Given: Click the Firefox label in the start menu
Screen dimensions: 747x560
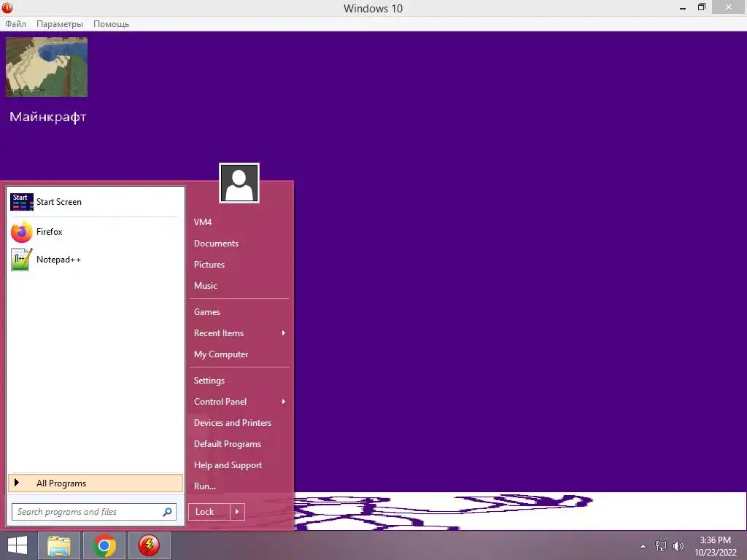Looking at the screenshot, I should [50, 232].
